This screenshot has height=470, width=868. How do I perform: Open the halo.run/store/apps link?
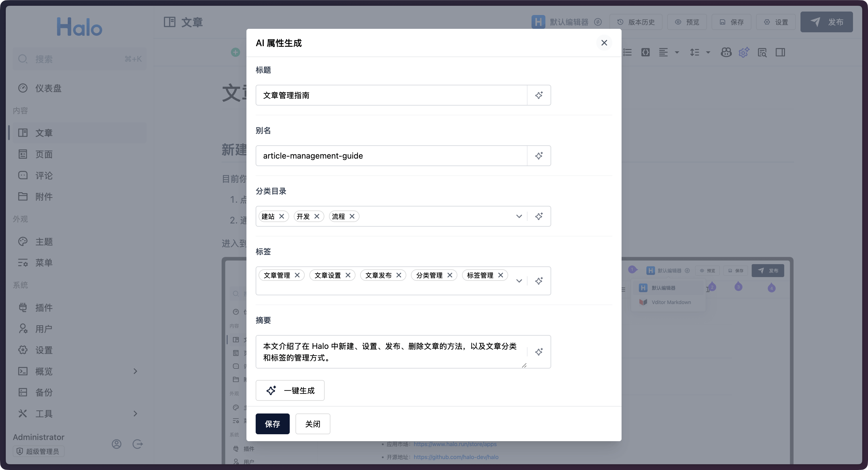(x=455, y=444)
